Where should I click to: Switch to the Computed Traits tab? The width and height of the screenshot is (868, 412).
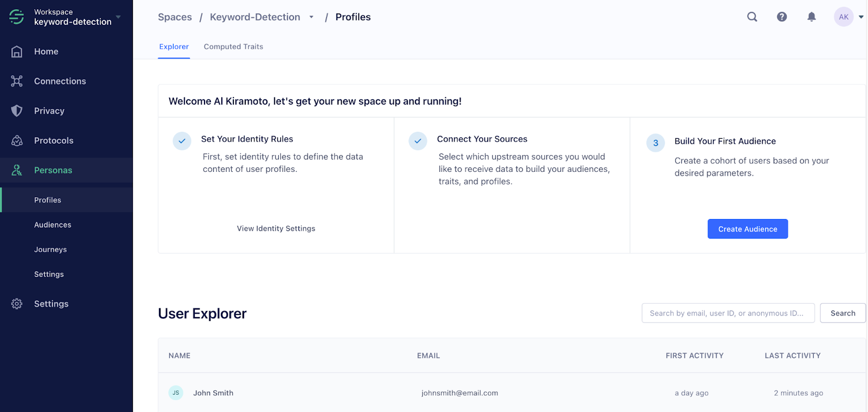click(233, 47)
